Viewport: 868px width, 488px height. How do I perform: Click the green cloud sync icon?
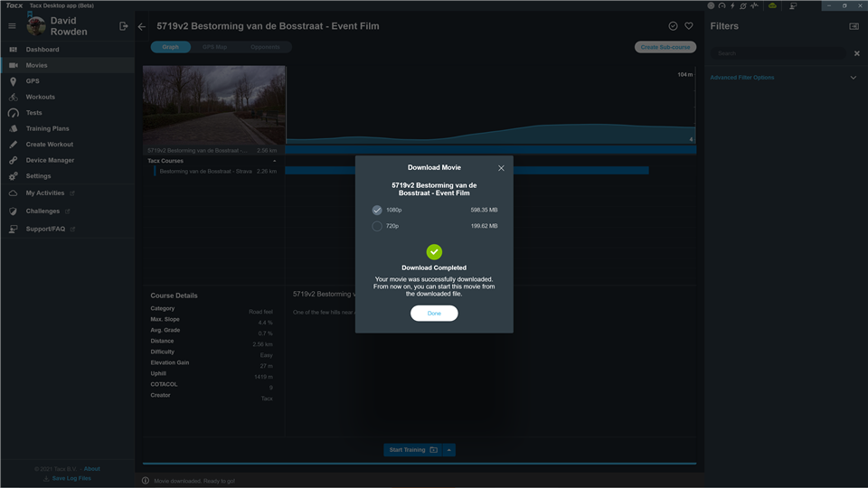point(772,5)
